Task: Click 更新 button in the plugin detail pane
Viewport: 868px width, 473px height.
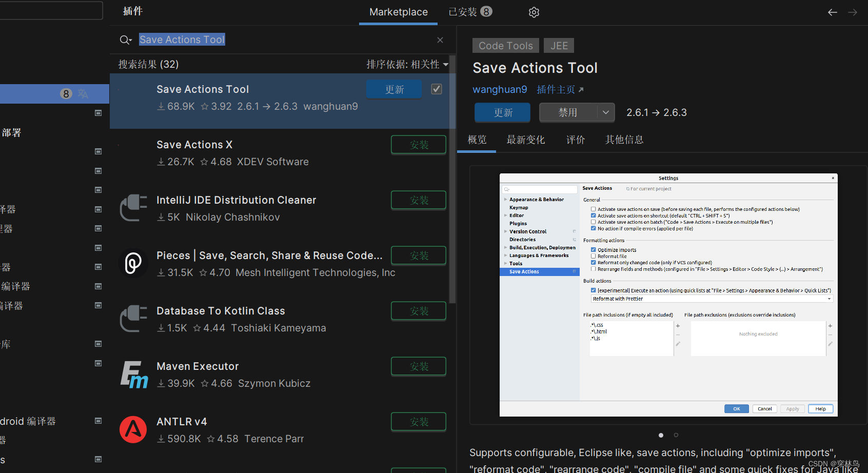Action: pos(503,112)
